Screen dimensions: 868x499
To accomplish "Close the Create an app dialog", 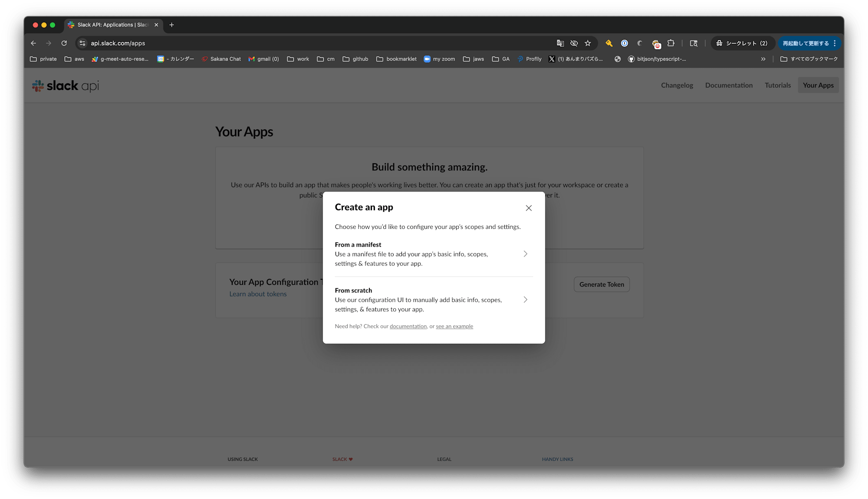I will (x=529, y=208).
